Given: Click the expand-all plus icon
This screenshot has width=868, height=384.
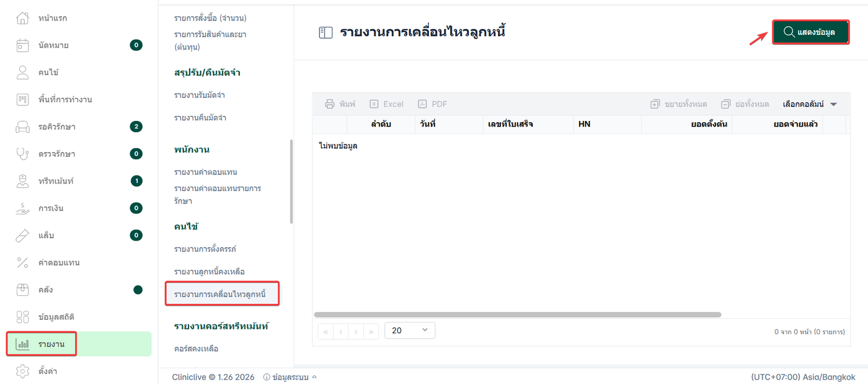Looking at the screenshot, I should (655, 104).
